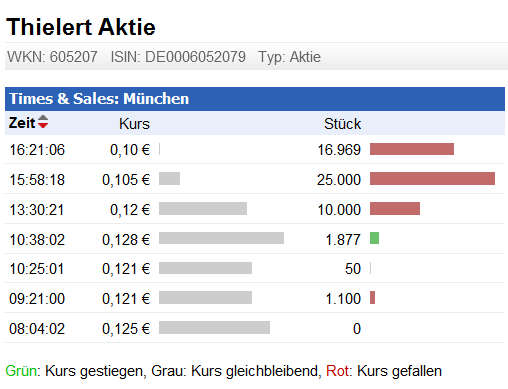Click the green volume bar for 1.877 Stück
Image resolution: width=508 pixels, height=389 pixels.
[374, 238]
